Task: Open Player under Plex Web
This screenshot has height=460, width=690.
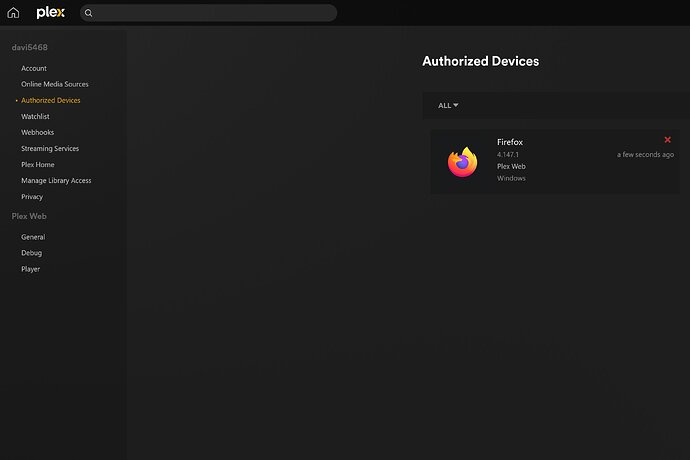Action: (30, 269)
